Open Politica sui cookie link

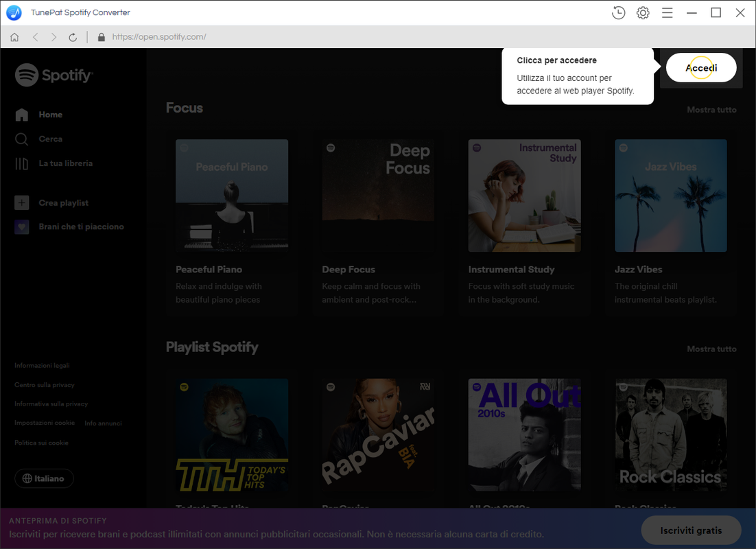point(41,443)
